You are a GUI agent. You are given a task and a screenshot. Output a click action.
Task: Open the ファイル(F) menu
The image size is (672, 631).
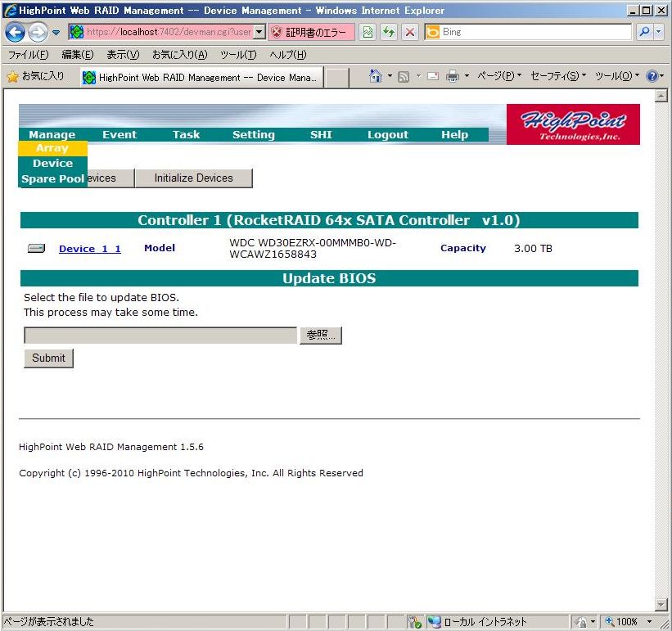[29, 54]
